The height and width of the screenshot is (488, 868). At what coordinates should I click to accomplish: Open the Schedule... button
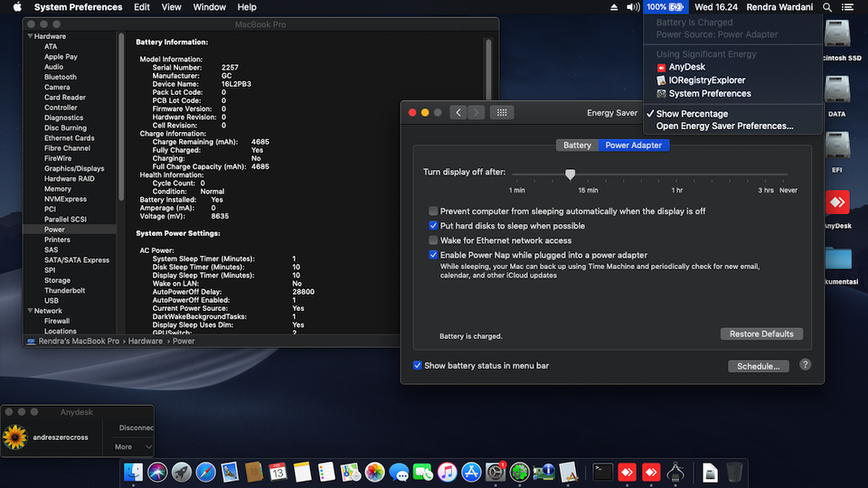point(759,366)
